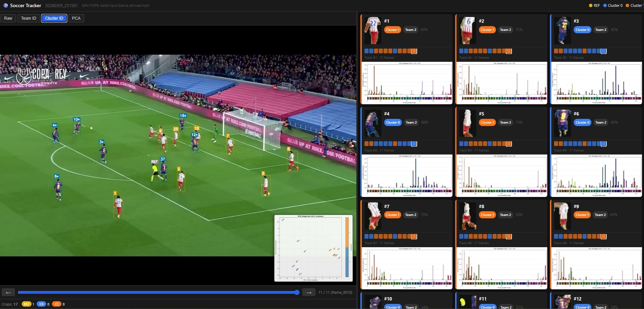Click player crop thumbnail for track #3
Screen dimensions: 644x309
[x=562, y=31]
